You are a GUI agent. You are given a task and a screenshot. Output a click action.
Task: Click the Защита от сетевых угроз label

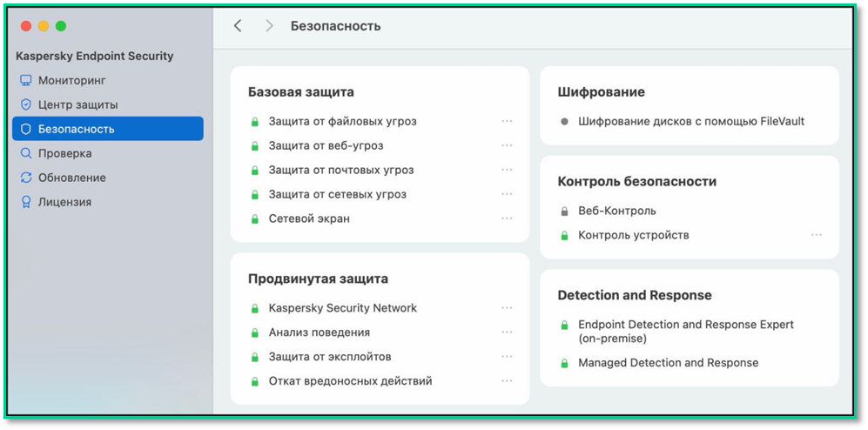point(338,194)
